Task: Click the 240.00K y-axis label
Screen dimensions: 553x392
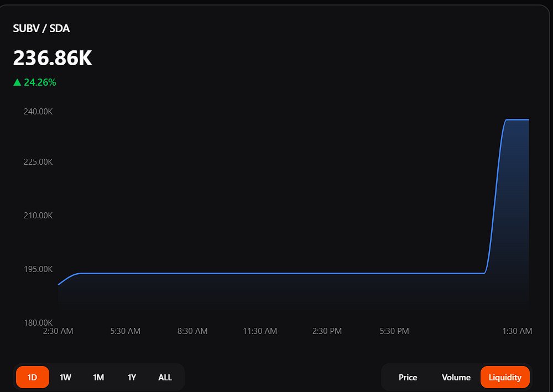Action: [x=38, y=111]
